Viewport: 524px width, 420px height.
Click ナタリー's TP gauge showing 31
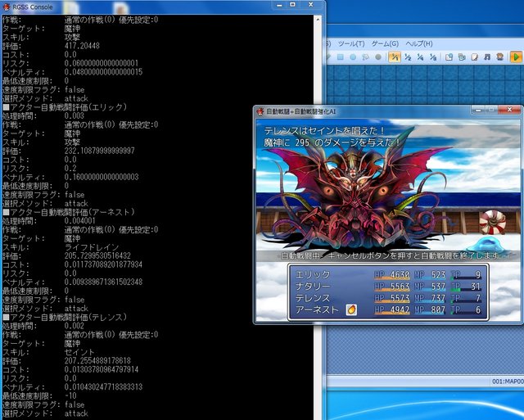pos(466,287)
